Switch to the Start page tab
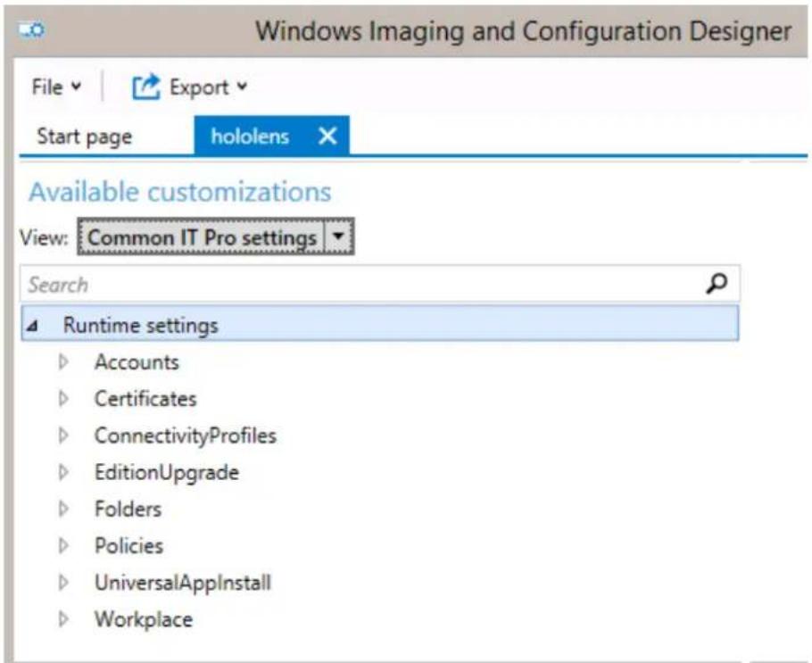Screen dimensions: 812x663 tap(85, 137)
